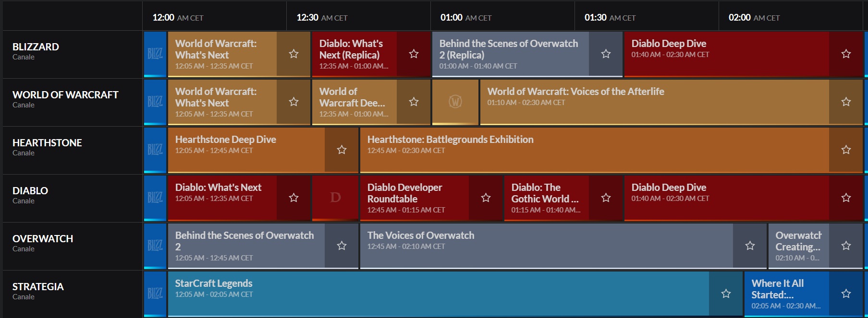Select the Strategia channel

coord(73,294)
